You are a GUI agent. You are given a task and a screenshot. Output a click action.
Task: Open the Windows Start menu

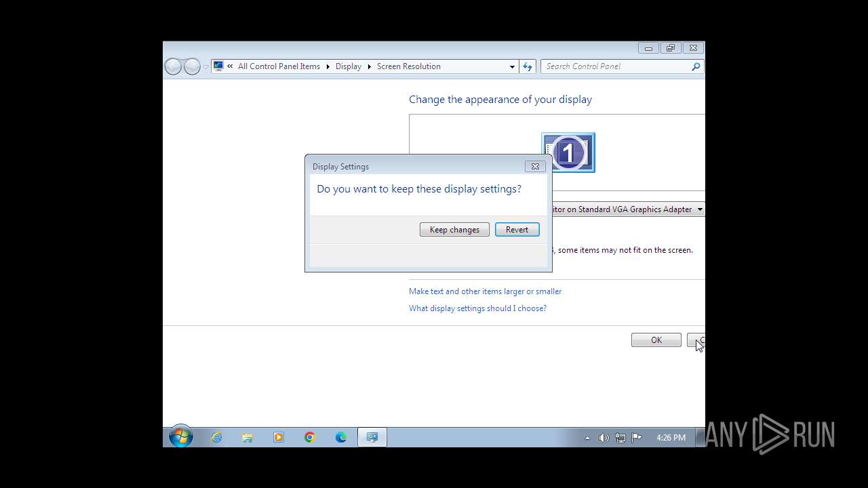point(181,437)
